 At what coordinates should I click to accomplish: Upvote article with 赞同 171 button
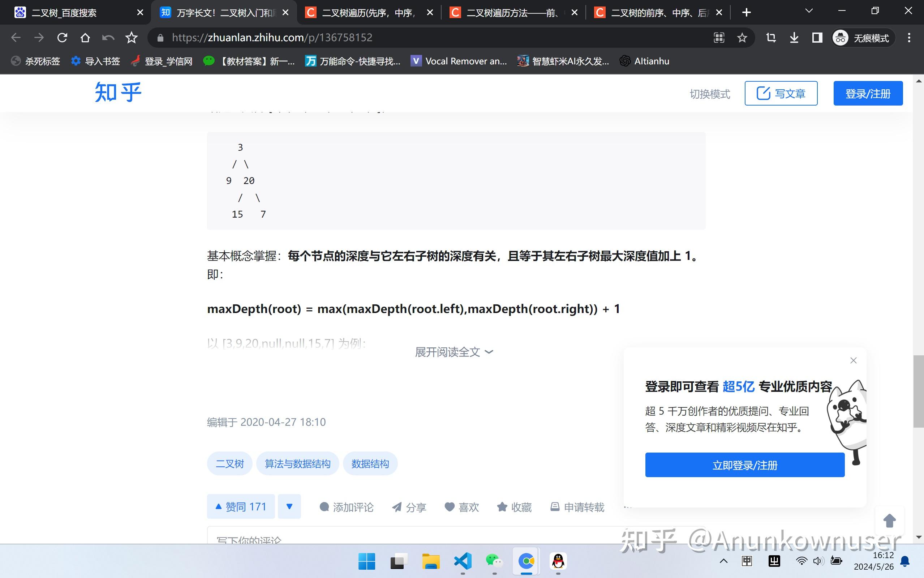pos(241,506)
